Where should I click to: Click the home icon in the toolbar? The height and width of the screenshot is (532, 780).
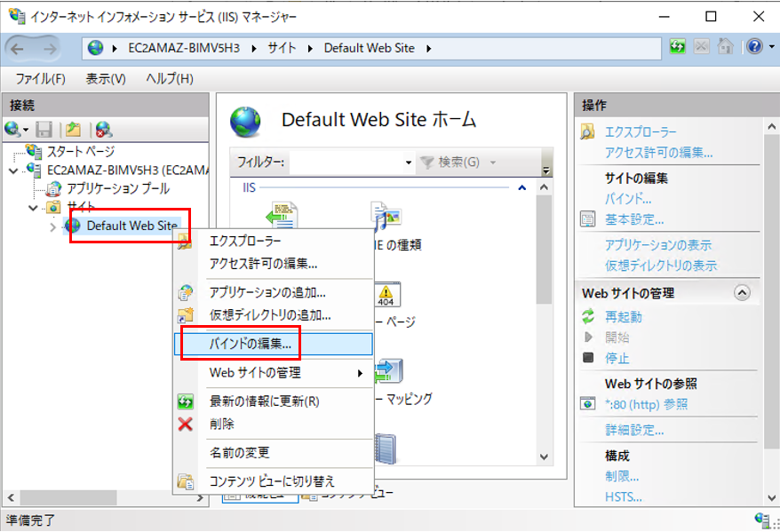725,47
